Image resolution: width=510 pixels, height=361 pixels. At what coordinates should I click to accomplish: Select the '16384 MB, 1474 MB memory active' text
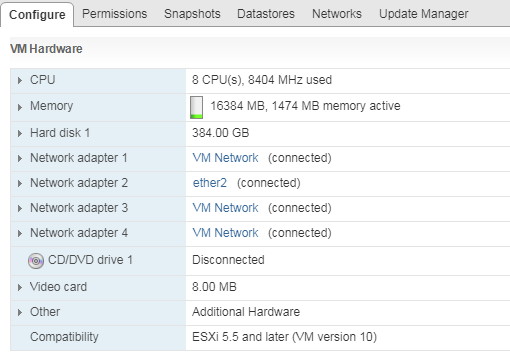[x=305, y=106]
